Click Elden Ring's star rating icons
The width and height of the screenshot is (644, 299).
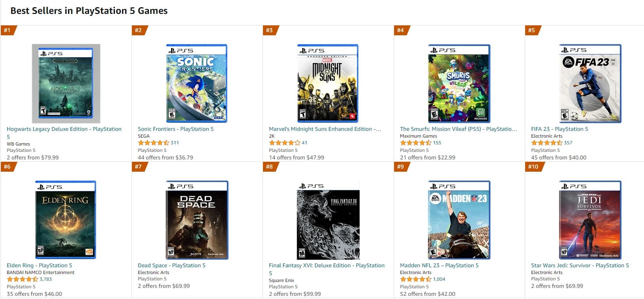pyautogui.click(x=22, y=279)
